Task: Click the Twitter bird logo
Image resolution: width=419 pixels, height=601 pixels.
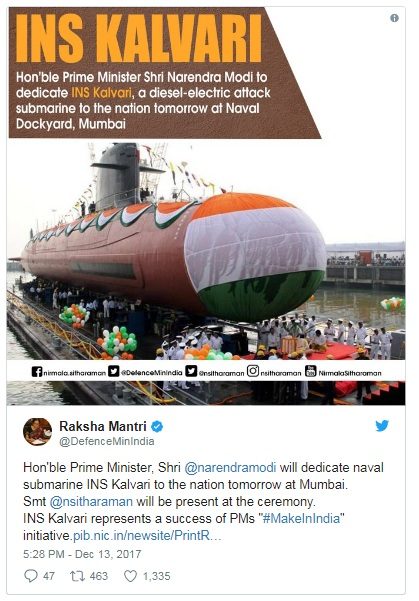Action: 382,425
